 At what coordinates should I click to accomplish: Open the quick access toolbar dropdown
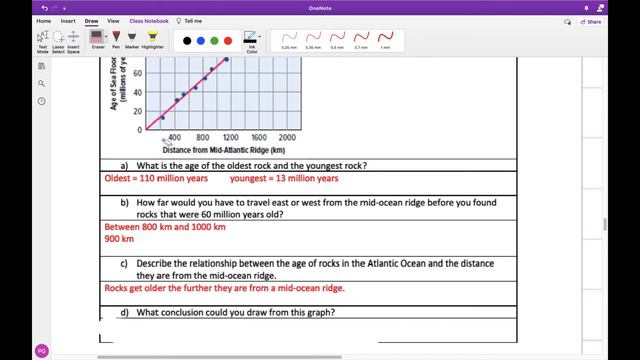point(64,8)
